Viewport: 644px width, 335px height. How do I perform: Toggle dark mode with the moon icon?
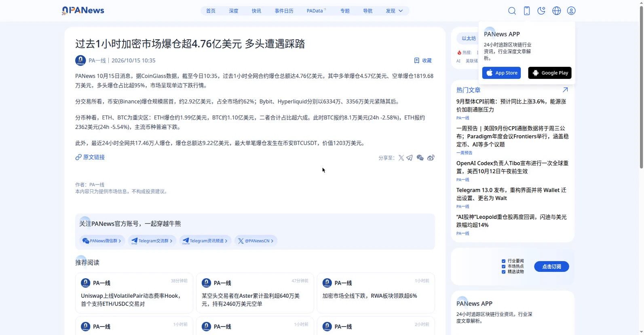541,11
